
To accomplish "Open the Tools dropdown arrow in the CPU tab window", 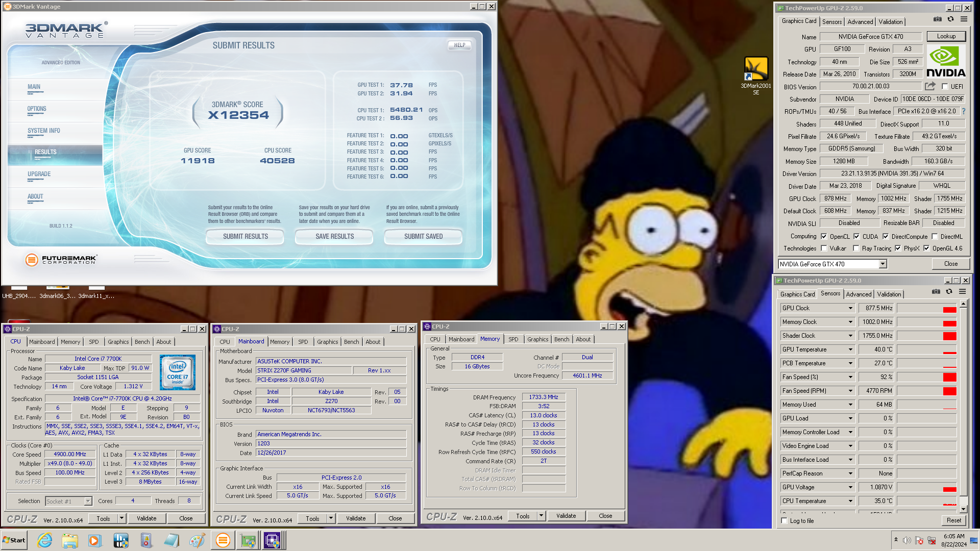I will click(121, 518).
